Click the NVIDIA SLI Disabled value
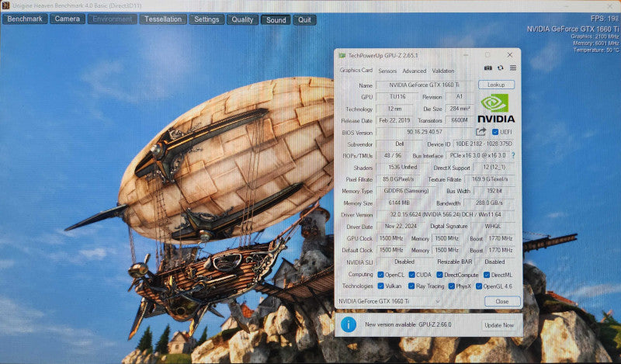The image size is (621, 364). click(x=404, y=262)
